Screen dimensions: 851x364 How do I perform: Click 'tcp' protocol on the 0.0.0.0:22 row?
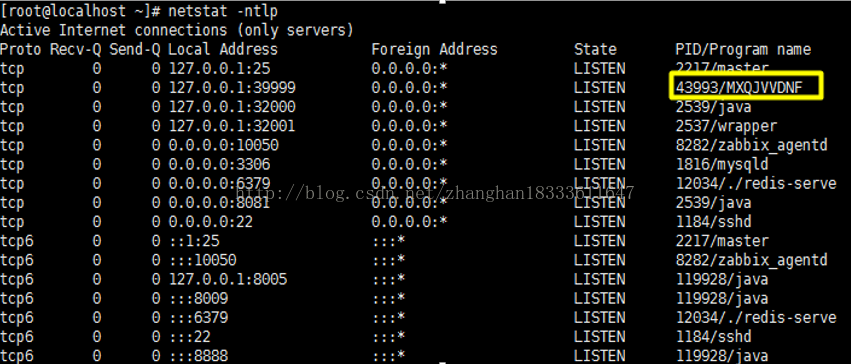point(12,221)
